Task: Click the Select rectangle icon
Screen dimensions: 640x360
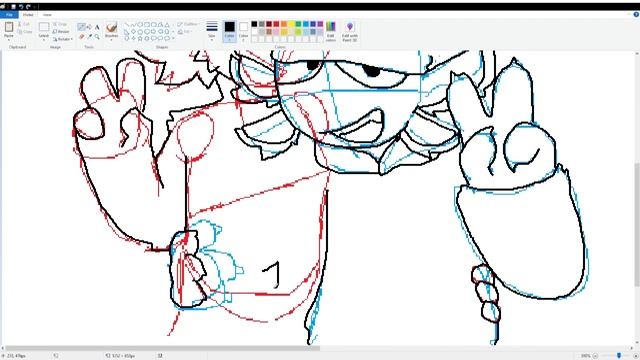Action: pos(44,27)
